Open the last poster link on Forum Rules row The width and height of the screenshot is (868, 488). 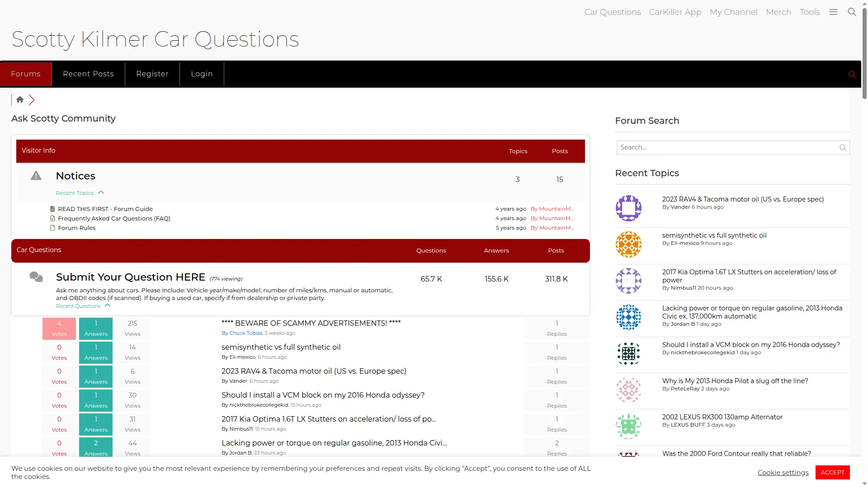point(552,228)
